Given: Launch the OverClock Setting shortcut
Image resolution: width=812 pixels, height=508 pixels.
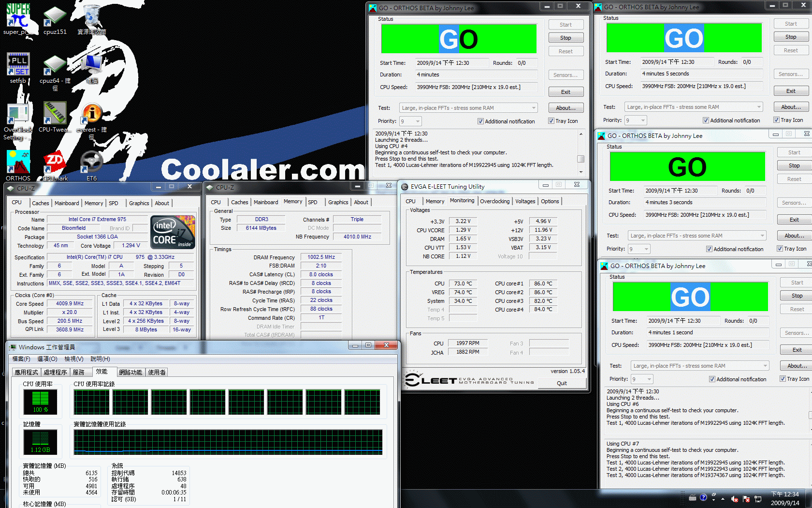Looking at the screenshot, I should [18, 120].
